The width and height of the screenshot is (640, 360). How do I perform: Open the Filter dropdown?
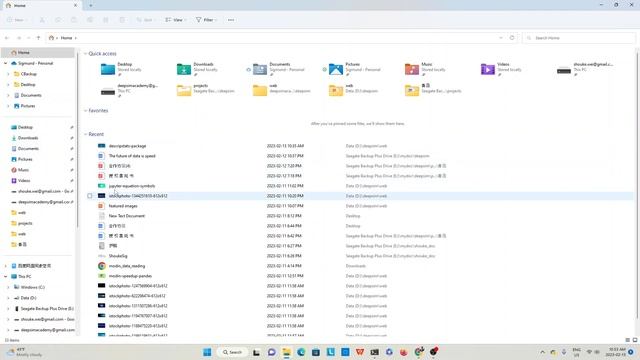(206, 20)
